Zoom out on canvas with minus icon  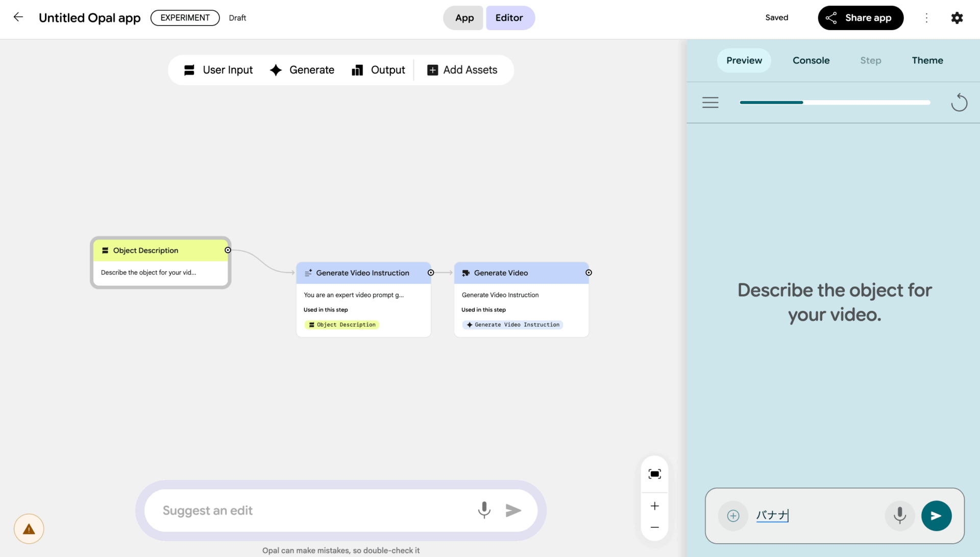click(654, 527)
